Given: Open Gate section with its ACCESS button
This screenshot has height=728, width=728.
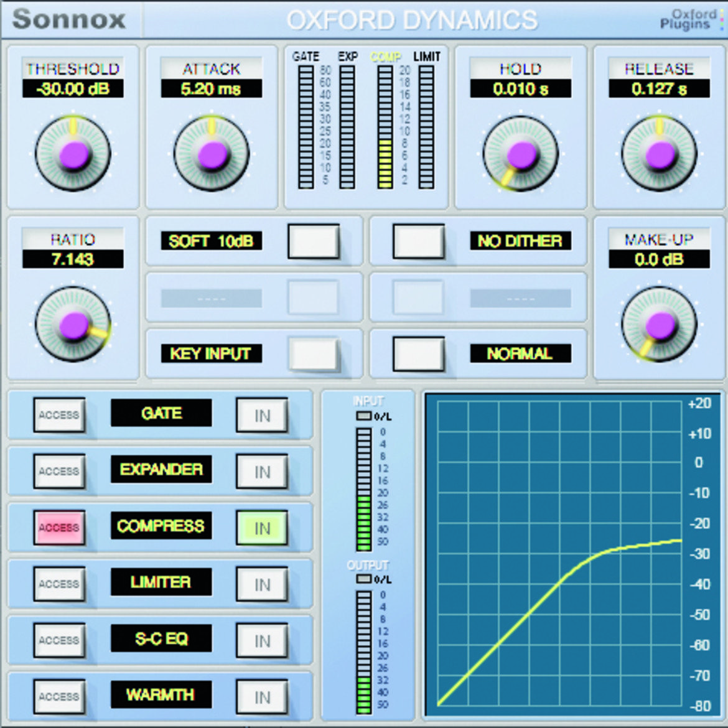Looking at the screenshot, I should [59, 414].
